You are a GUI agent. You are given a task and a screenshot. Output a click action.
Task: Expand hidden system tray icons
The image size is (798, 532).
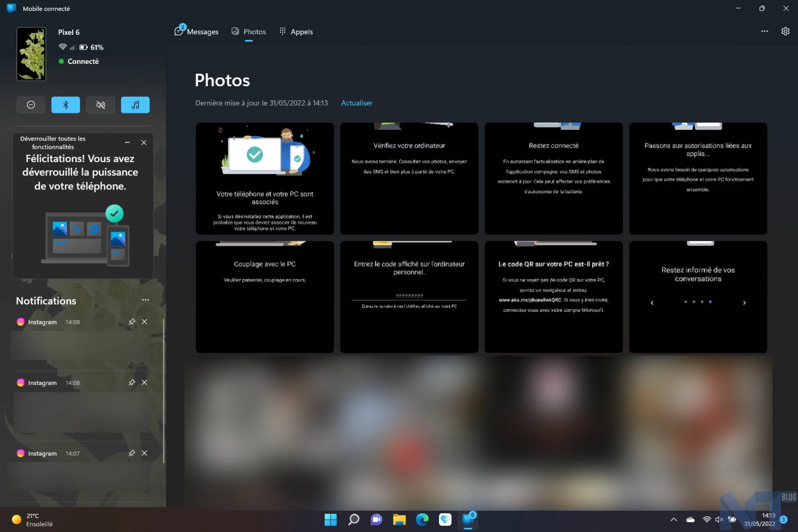(x=673, y=520)
